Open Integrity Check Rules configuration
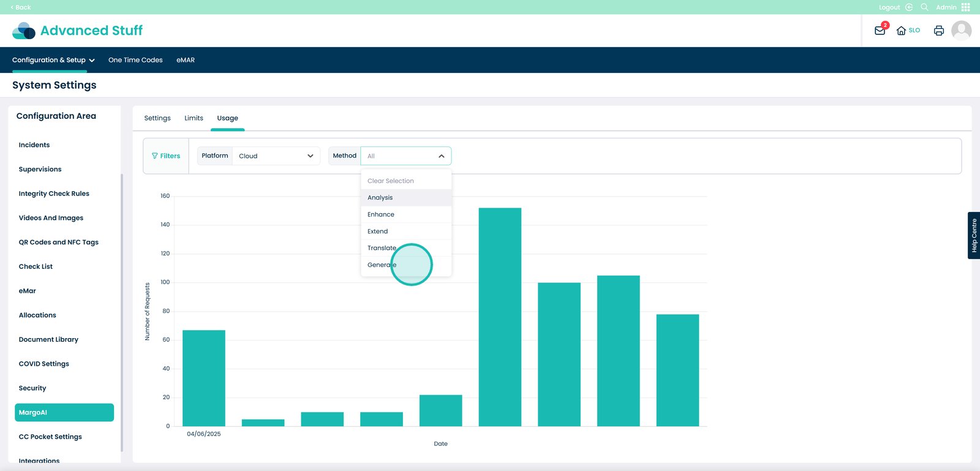The height and width of the screenshot is (471, 980). click(54, 194)
